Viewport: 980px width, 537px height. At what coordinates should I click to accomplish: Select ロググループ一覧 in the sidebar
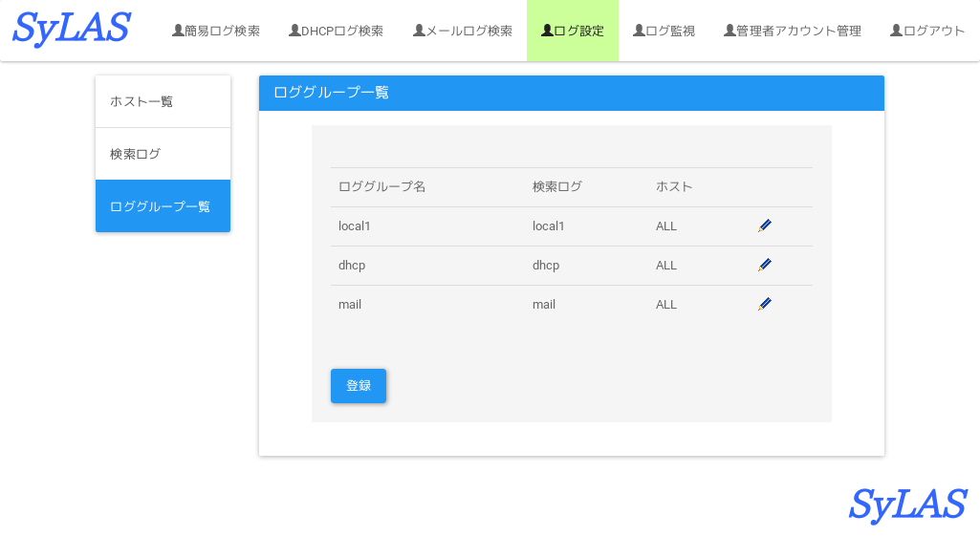coord(163,206)
